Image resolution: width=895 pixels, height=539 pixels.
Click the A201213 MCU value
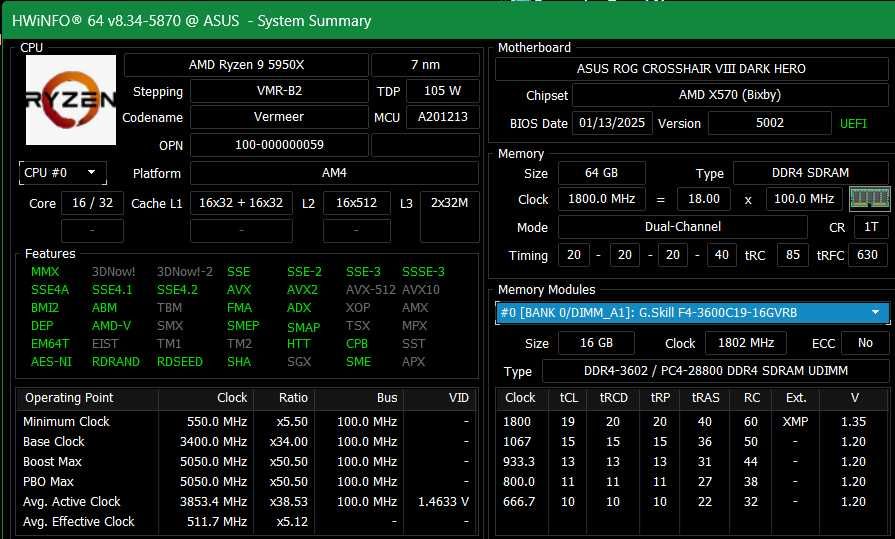442,117
